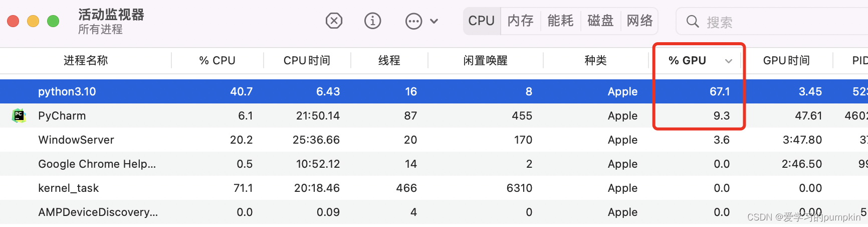Select the WindowServer process row
868x227 pixels.
click(434, 140)
